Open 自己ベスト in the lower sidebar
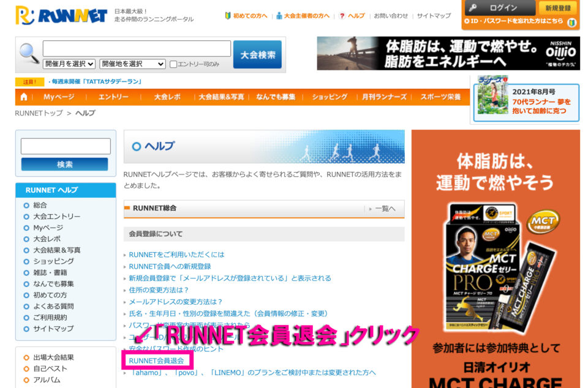This screenshot has width=588, height=388. click(50, 369)
